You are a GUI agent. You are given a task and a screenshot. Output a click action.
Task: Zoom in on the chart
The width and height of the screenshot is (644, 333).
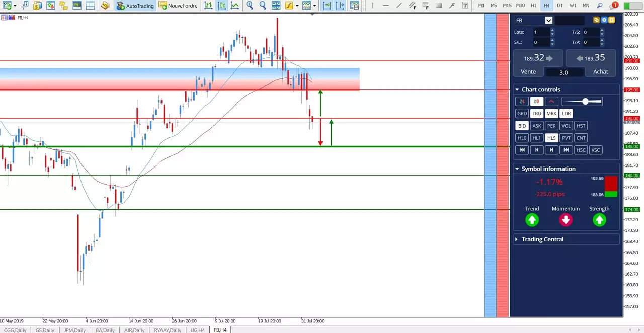point(250,6)
